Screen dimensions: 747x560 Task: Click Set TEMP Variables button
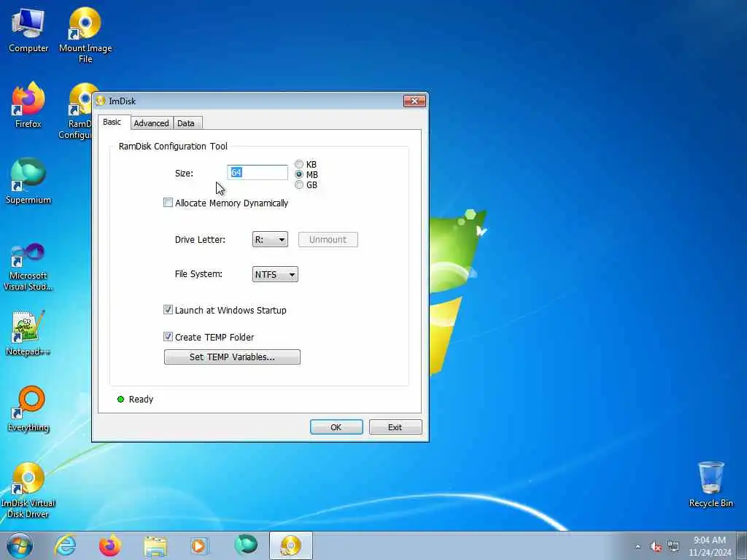232,357
